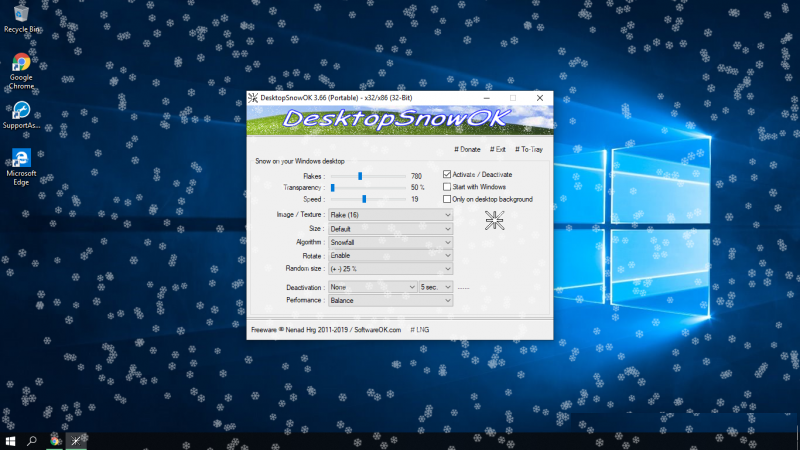The width and height of the screenshot is (800, 450).
Task: Click the Windows Start button
Action: 10,440
